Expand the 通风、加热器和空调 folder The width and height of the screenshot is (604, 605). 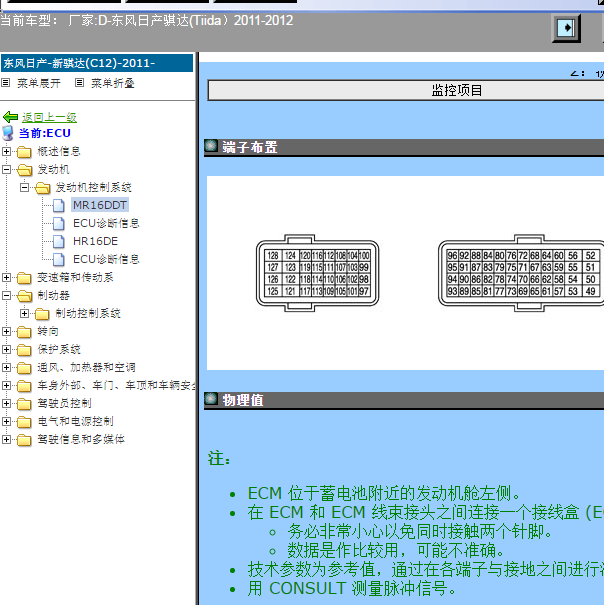6,367
